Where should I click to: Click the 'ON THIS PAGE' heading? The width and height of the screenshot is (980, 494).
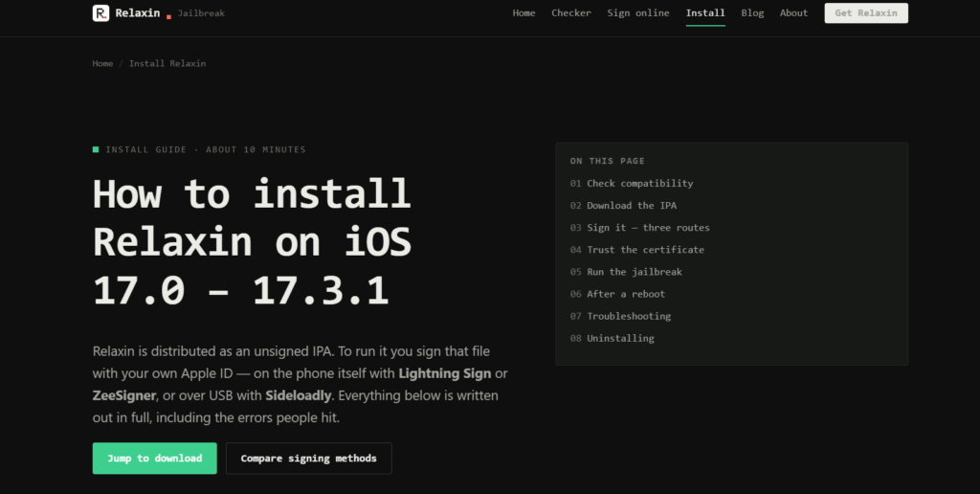click(x=607, y=161)
